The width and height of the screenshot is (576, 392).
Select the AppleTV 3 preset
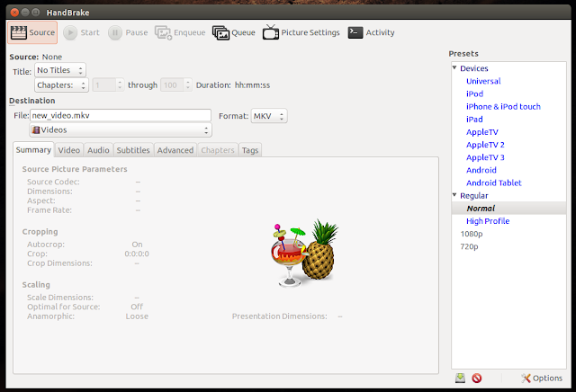pyautogui.click(x=485, y=157)
